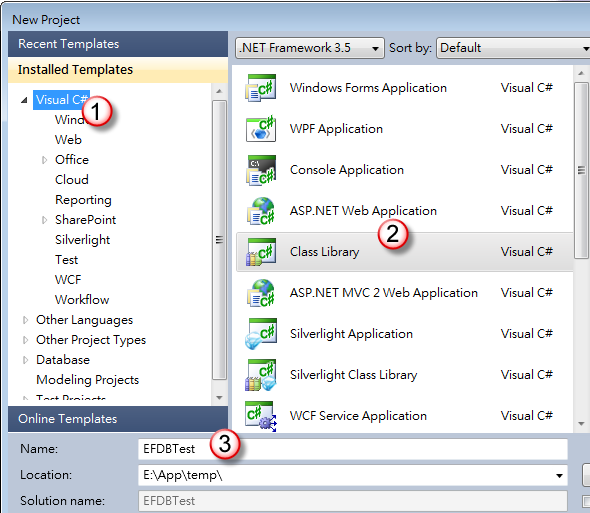Open the .NET Framework 3.5 dropdown
The image size is (590, 513).
[x=310, y=48]
